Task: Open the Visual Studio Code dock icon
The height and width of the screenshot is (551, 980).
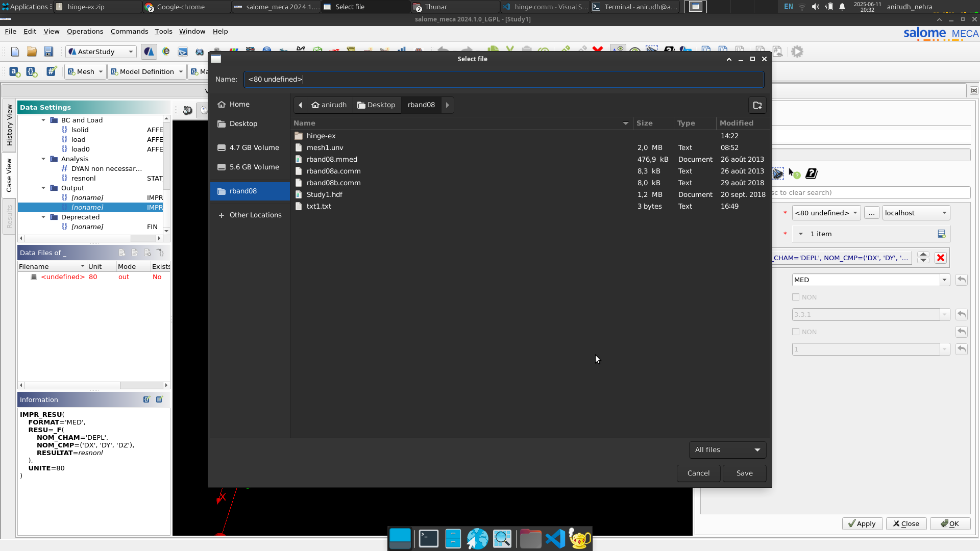Action: (555, 539)
